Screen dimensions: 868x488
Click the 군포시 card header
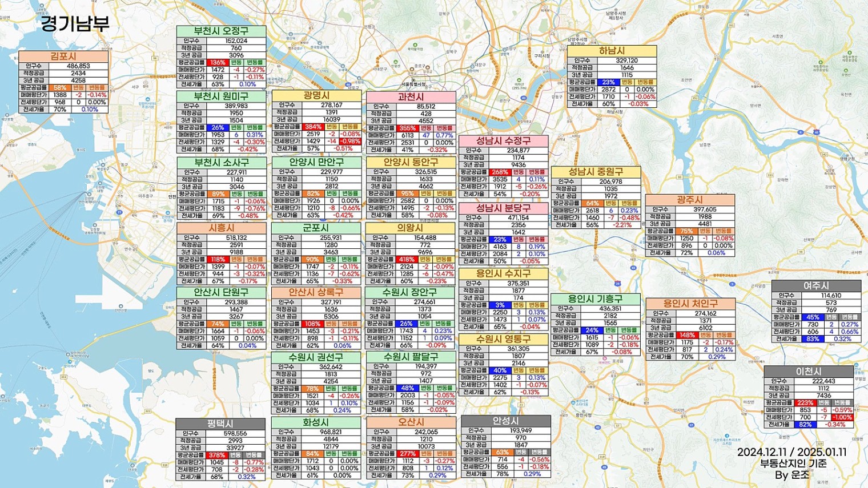pyautogui.click(x=316, y=228)
